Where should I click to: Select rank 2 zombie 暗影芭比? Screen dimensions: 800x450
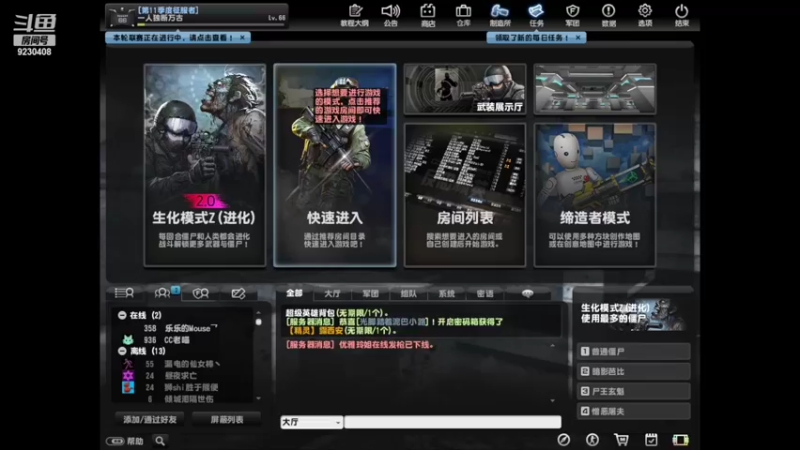click(633, 371)
